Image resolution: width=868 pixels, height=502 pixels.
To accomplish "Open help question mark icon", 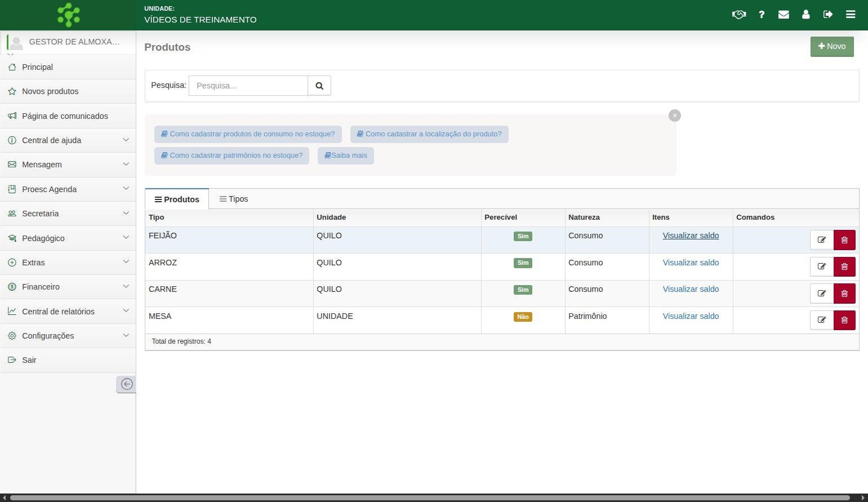I will pyautogui.click(x=762, y=15).
